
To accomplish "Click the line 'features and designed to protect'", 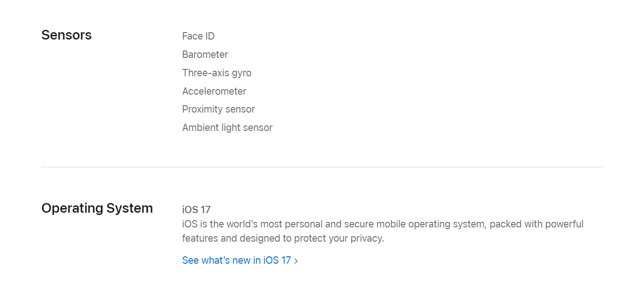I will 283,238.
